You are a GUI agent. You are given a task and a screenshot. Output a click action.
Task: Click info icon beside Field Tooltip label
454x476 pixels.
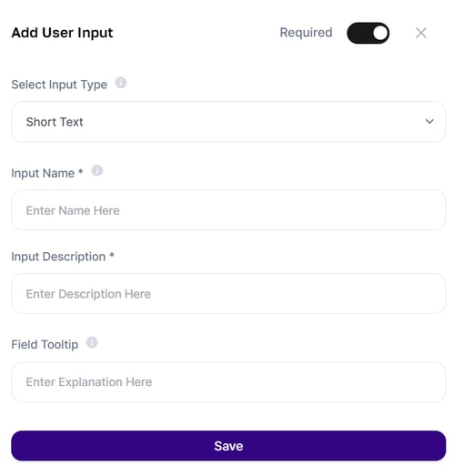point(92,342)
